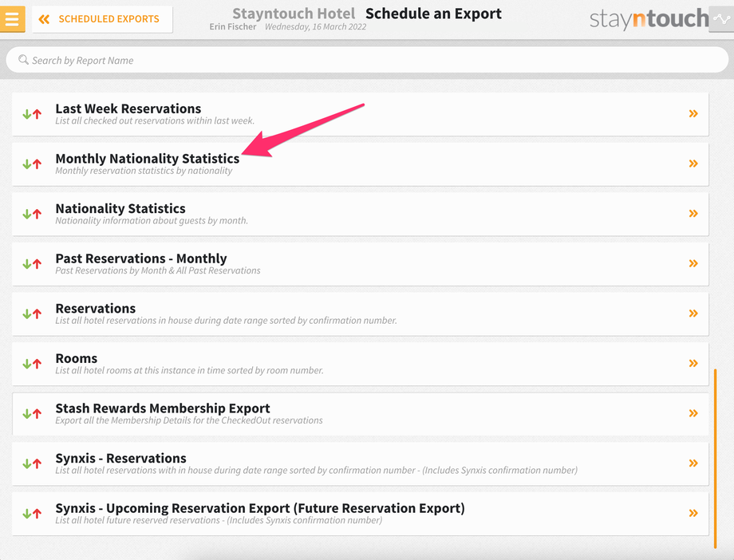Open the hamburger main menu
734x560 pixels.
[12, 19]
